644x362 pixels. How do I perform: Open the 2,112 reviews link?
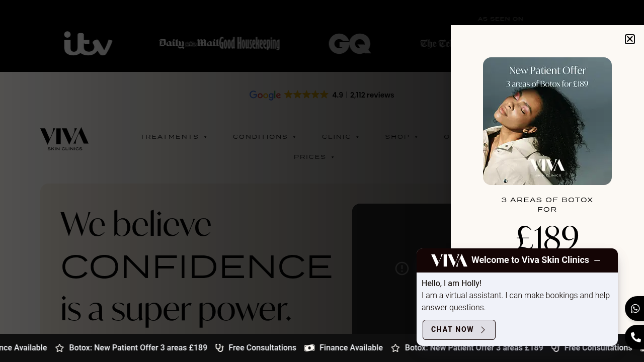tap(372, 95)
